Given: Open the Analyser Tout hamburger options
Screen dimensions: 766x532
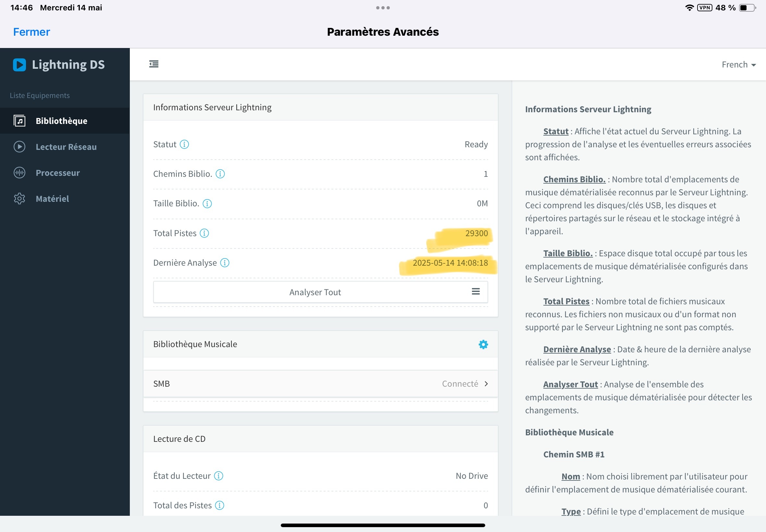Looking at the screenshot, I should pyautogui.click(x=476, y=292).
